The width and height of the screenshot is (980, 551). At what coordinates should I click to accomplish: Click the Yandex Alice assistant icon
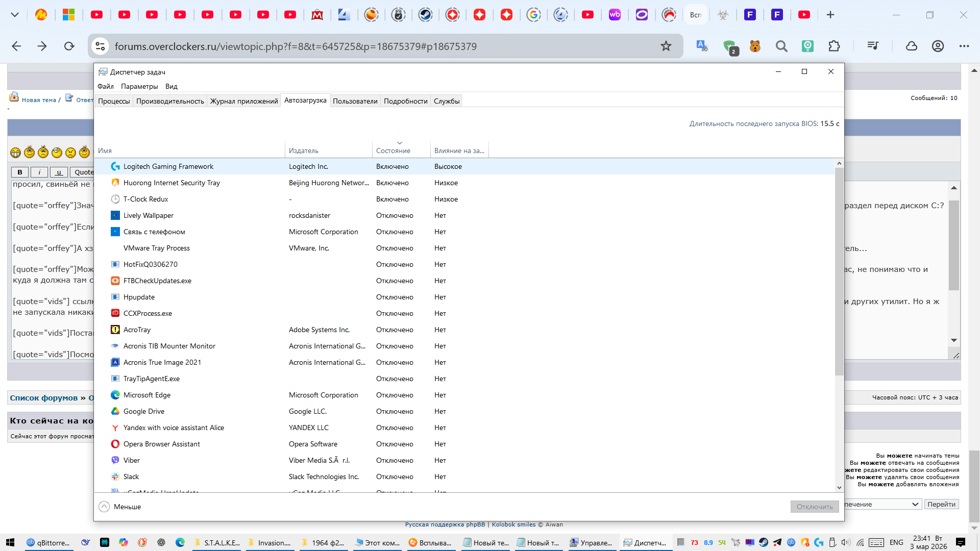point(115,428)
